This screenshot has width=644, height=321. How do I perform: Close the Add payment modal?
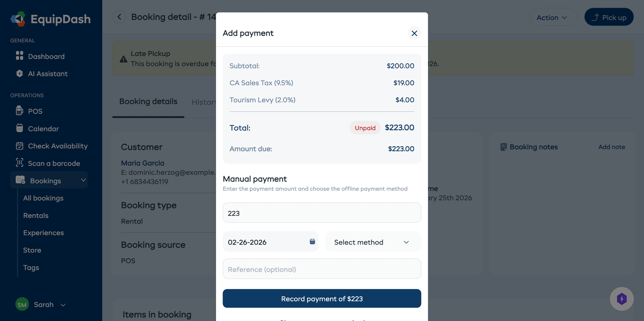tap(414, 33)
